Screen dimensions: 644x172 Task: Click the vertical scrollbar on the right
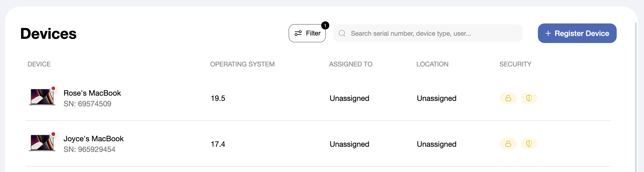tap(636, 97)
